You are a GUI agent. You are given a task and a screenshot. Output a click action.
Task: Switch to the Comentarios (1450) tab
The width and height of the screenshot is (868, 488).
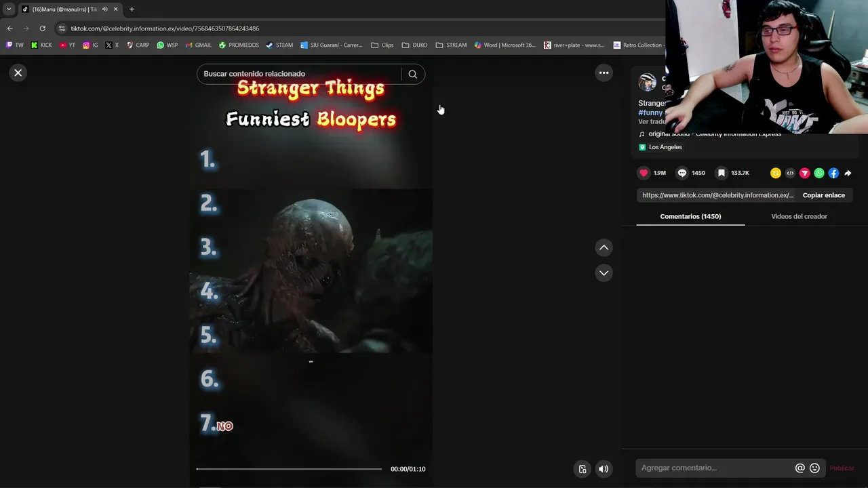click(690, 216)
